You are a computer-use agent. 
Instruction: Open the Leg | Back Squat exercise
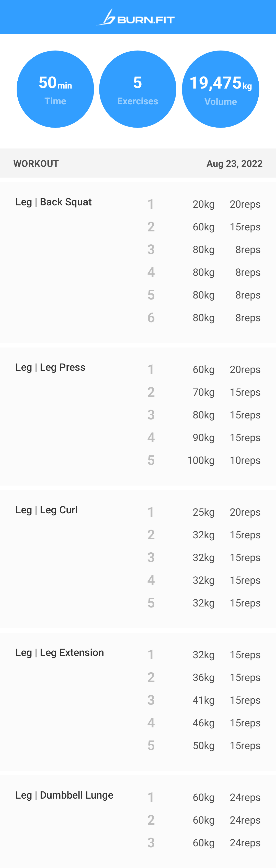(54, 202)
